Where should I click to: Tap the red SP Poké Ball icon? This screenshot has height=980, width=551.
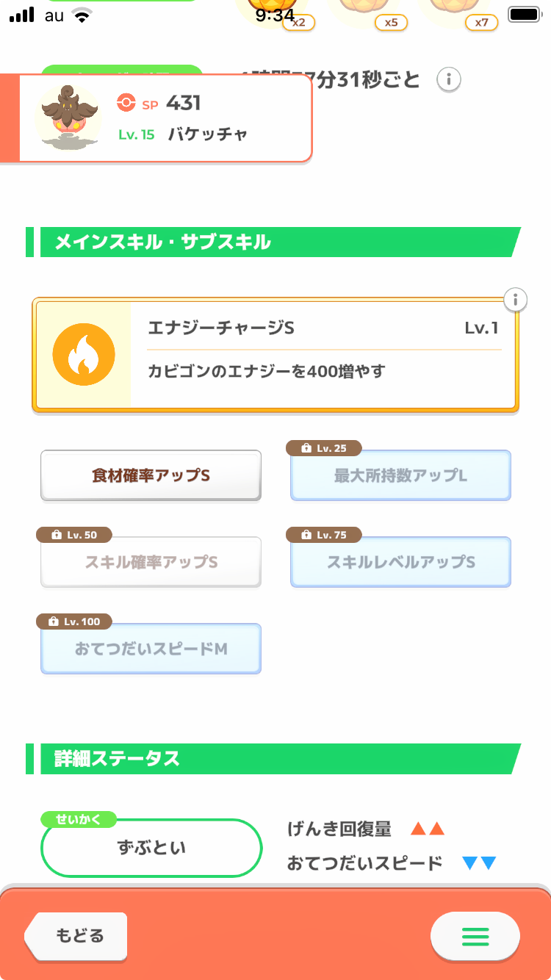click(126, 104)
